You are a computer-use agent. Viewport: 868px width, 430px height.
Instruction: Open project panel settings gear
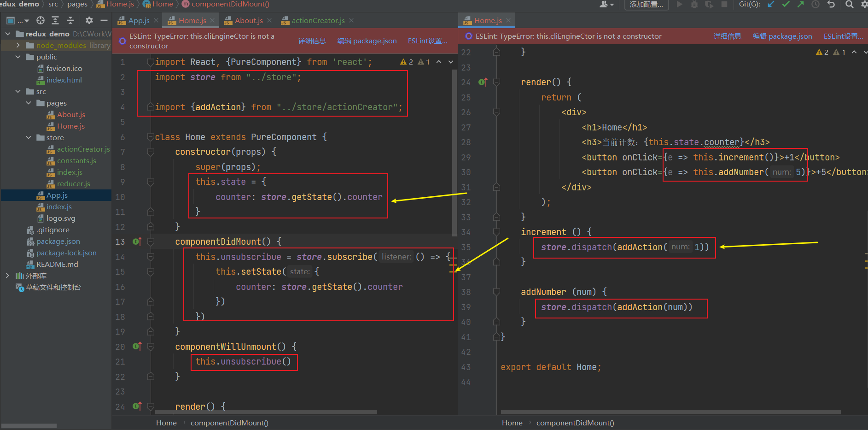point(89,20)
